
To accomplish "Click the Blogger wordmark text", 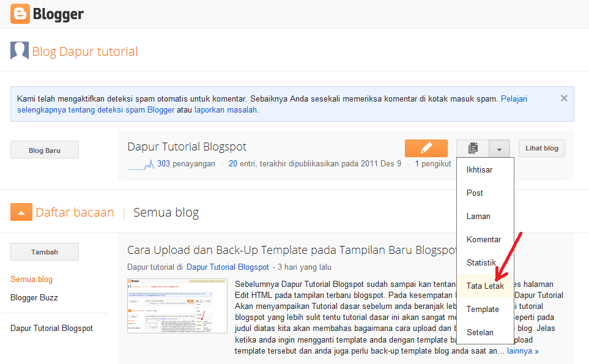I will [x=58, y=14].
